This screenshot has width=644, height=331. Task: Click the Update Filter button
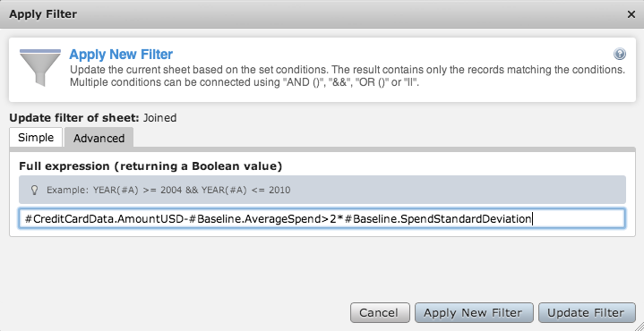click(x=587, y=312)
